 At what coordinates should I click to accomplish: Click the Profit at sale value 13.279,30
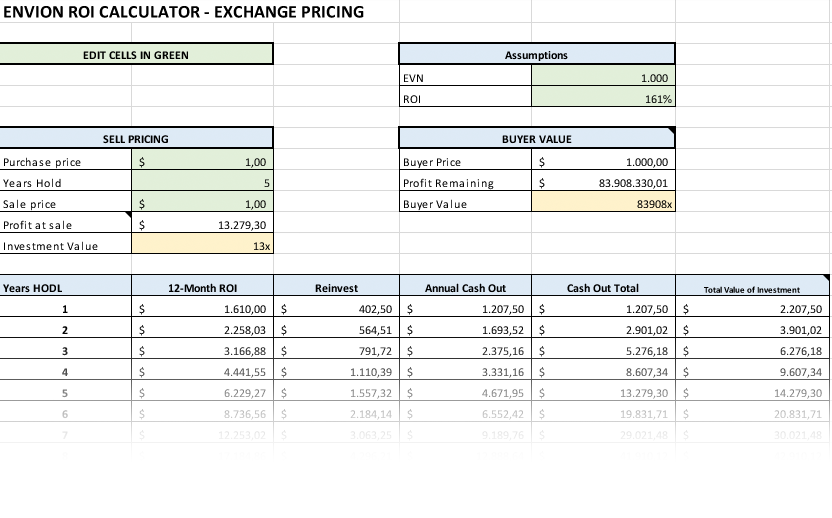coord(202,225)
